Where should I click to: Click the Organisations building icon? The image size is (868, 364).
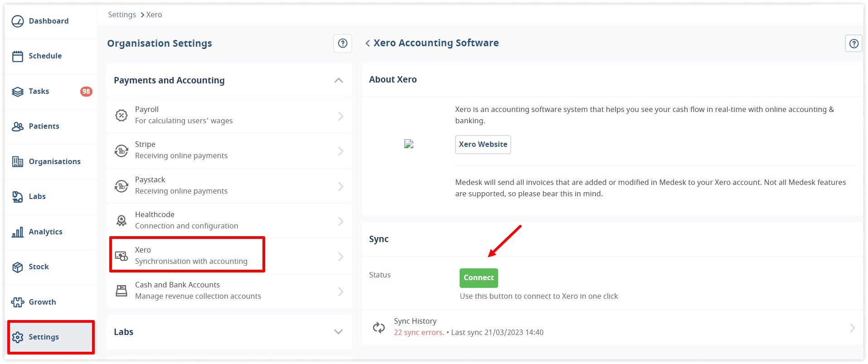[17, 161]
